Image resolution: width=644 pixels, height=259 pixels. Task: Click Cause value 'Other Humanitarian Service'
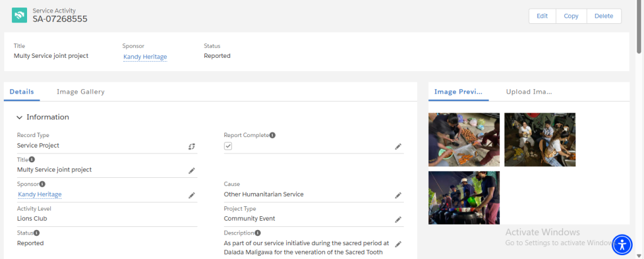[264, 194]
